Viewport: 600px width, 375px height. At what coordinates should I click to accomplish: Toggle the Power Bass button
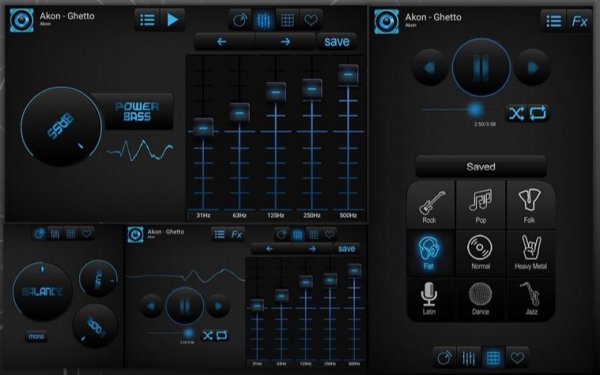point(137,112)
